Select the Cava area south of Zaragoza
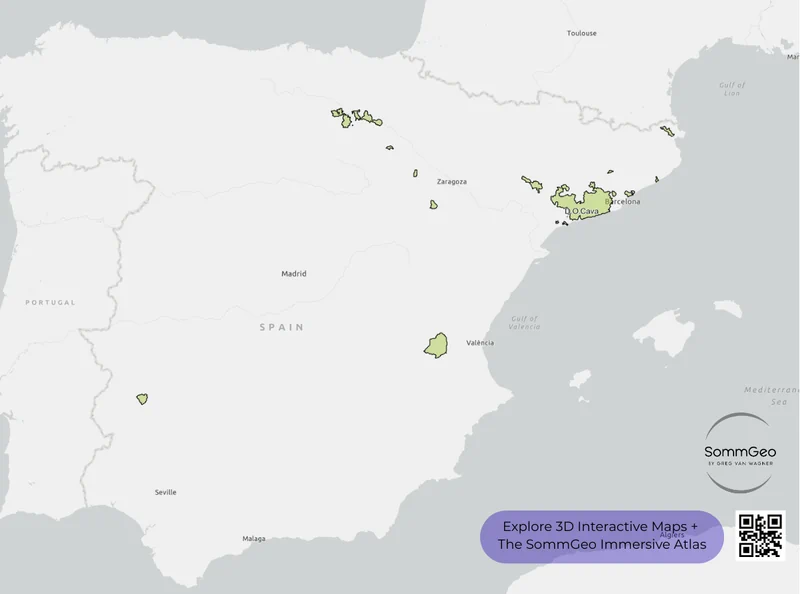 (433, 204)
